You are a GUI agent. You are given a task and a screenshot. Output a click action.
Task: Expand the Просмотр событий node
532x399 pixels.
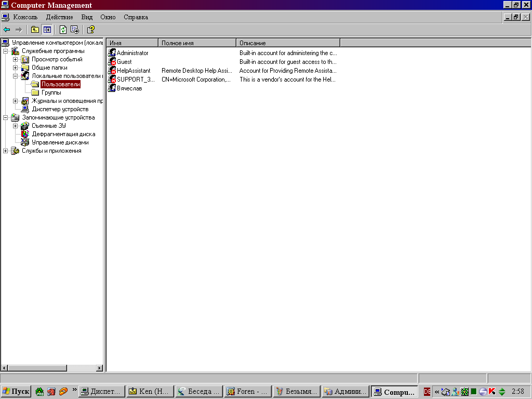(16, 60)
